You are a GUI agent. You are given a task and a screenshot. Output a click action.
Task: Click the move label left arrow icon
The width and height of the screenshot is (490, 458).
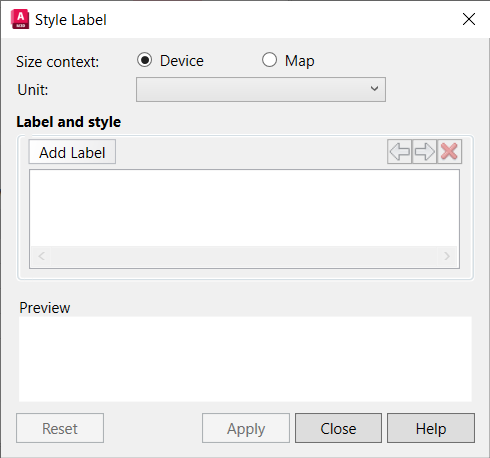coord(399,152)
